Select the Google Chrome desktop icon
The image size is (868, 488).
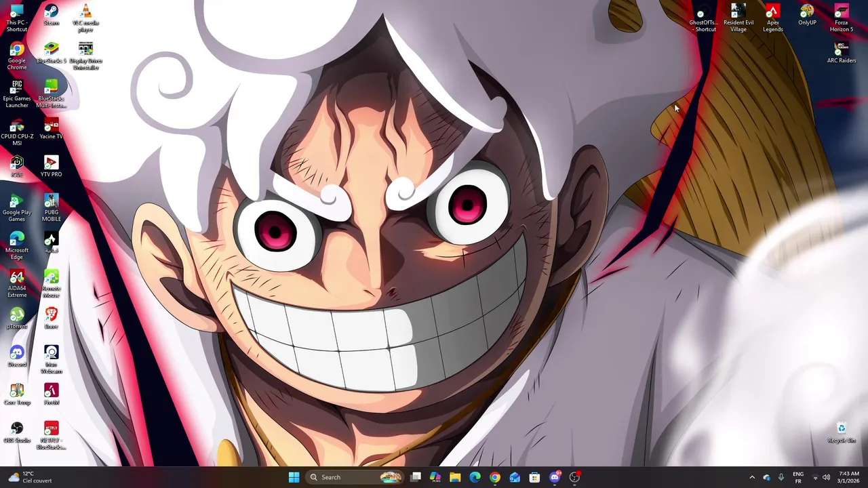click(17, 56)
